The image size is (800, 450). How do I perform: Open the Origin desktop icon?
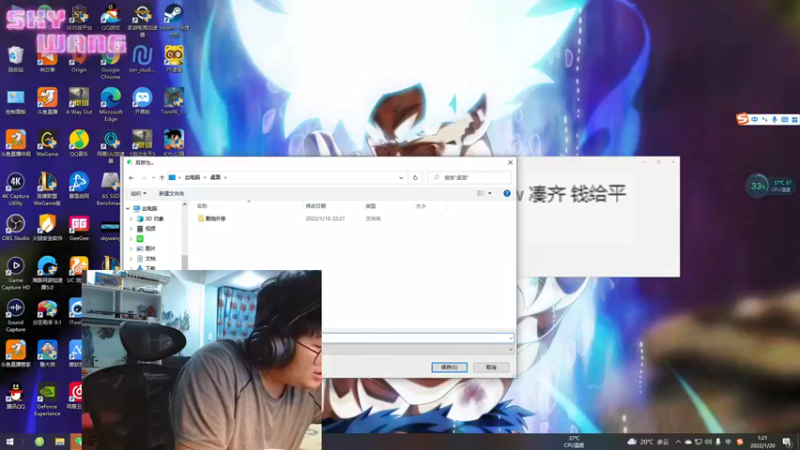click(x=79, y=61)
